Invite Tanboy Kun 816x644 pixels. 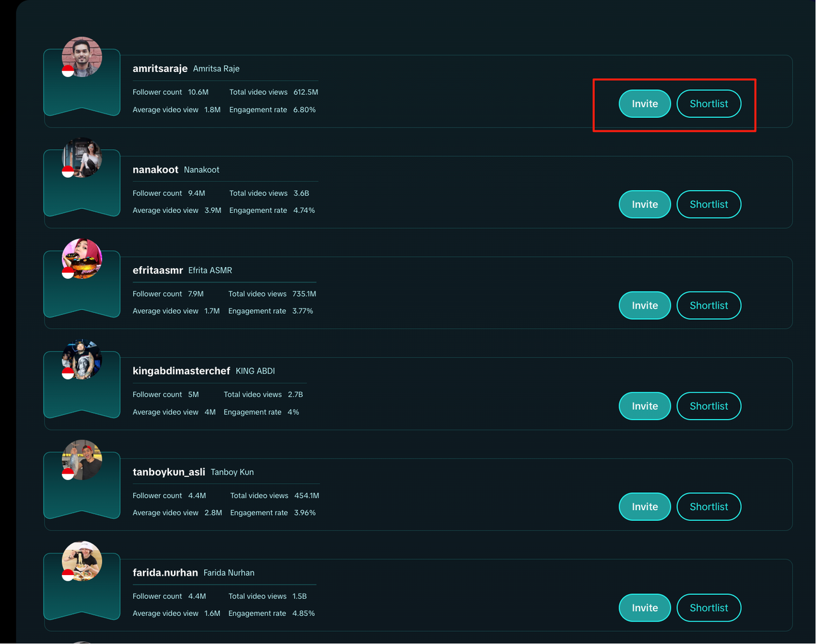(x=645, y=507)
